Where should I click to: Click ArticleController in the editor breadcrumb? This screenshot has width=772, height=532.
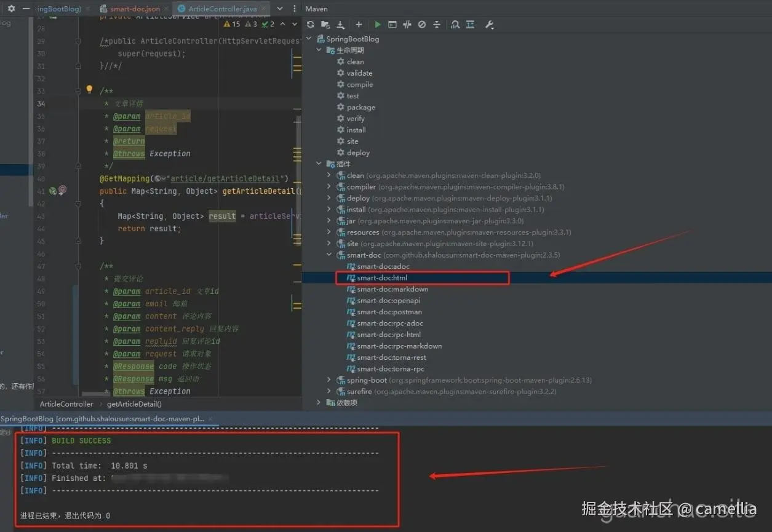pos(66,404)
